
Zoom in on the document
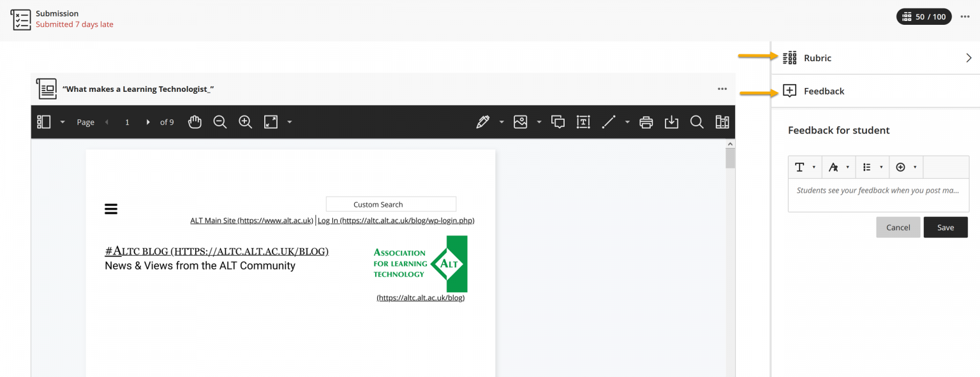(246, 122)
